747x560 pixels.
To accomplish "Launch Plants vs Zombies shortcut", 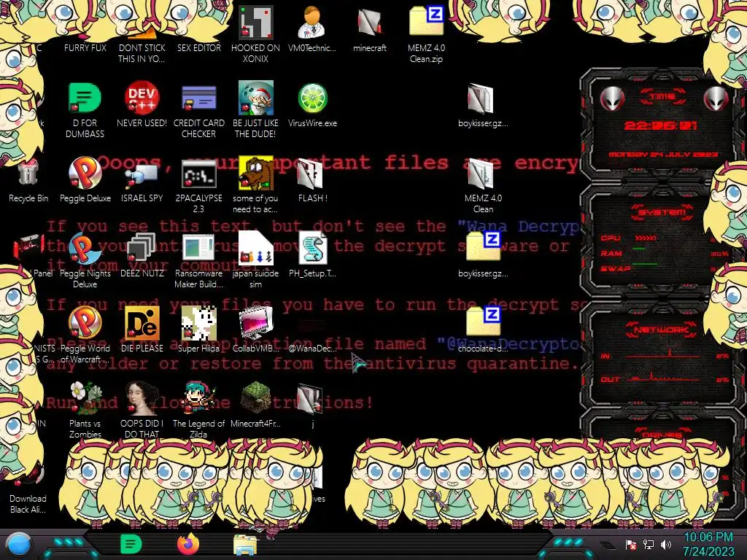I will (85, 410).
